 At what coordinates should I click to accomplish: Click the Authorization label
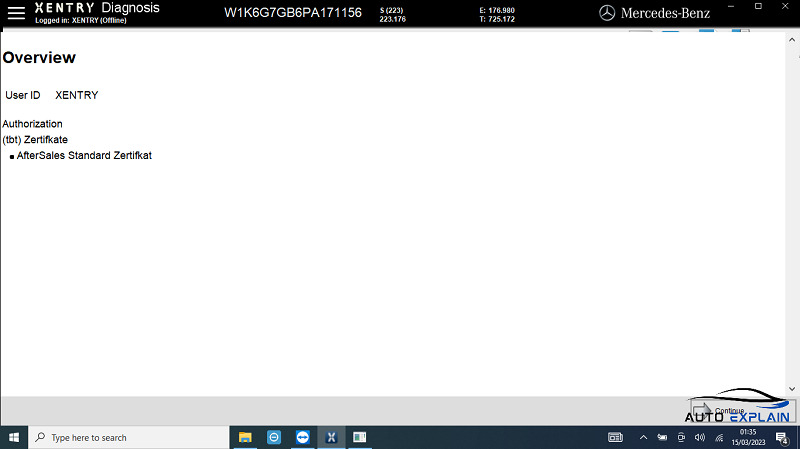click(32, 124)
